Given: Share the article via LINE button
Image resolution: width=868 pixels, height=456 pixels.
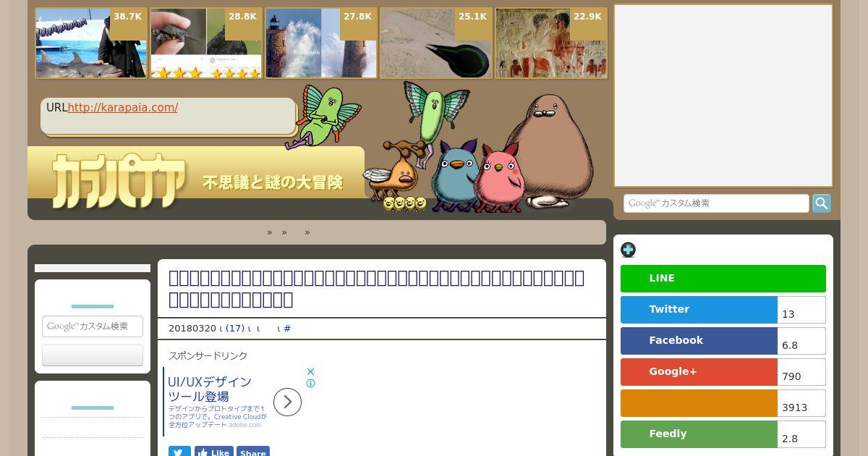Looking at the screenshot, I should 723,279.
